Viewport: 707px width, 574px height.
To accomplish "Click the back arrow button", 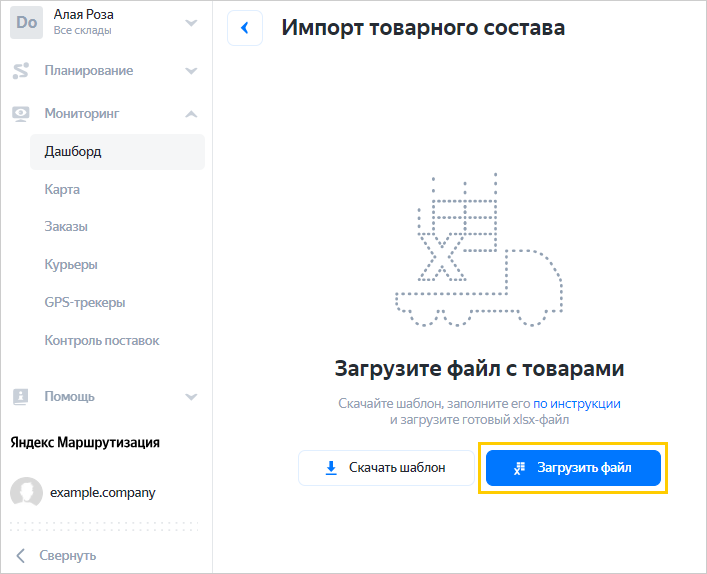I will pyautogui.click(x=245, y=28).
